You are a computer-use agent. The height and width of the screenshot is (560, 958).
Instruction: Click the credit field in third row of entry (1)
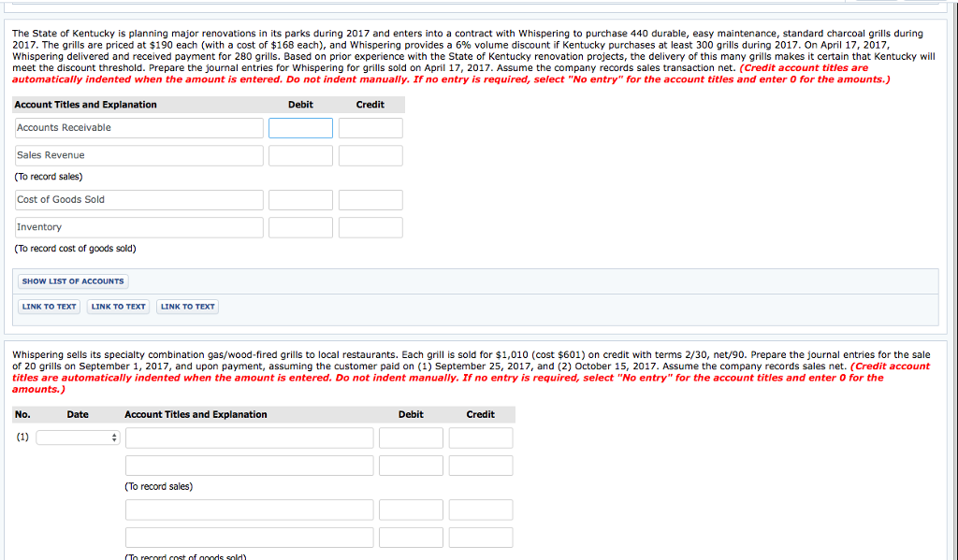point(481,510)
